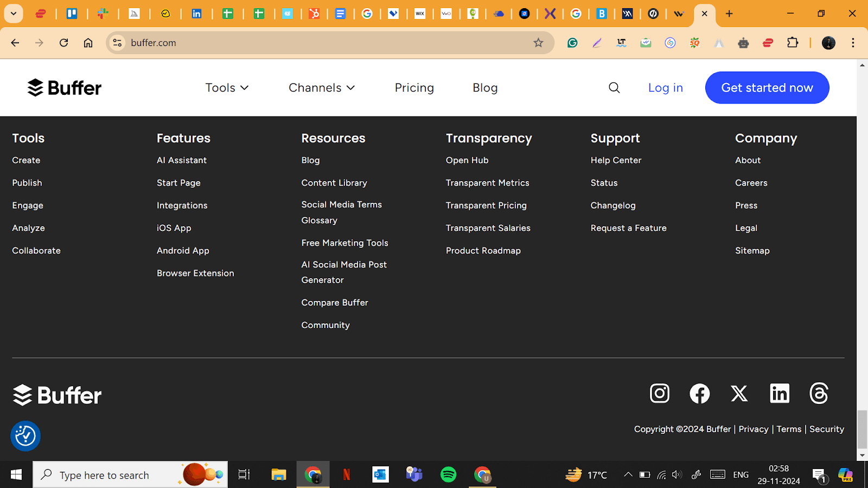This screenshot has width=868, height=488.
Task: Open Blog in the top navigation
Action: click(485, 88)
